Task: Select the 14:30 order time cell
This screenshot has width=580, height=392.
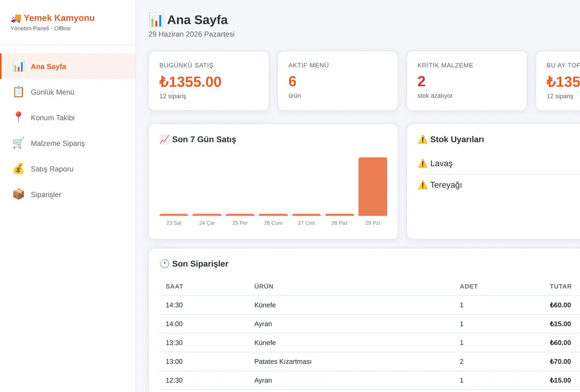Action: 174,305
